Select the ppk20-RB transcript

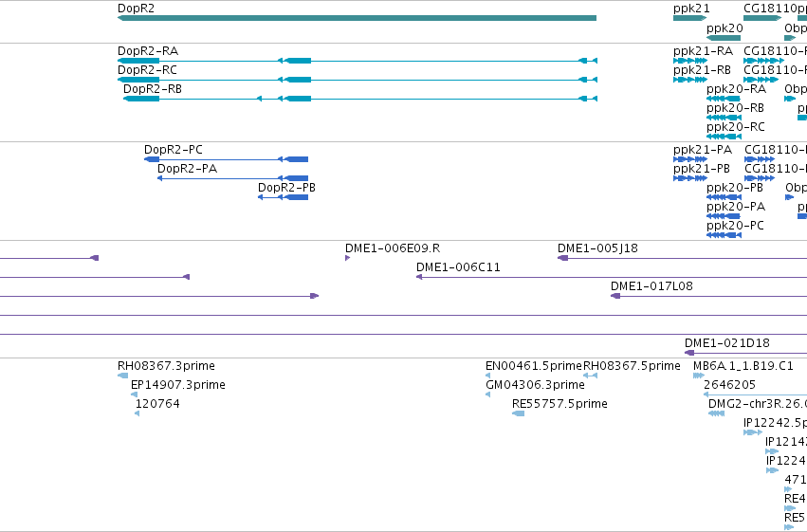[x=724, y=118]
